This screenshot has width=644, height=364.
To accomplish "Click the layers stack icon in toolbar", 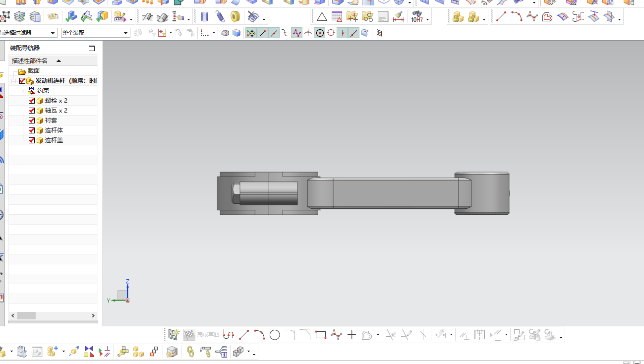I will pos(19,17).
